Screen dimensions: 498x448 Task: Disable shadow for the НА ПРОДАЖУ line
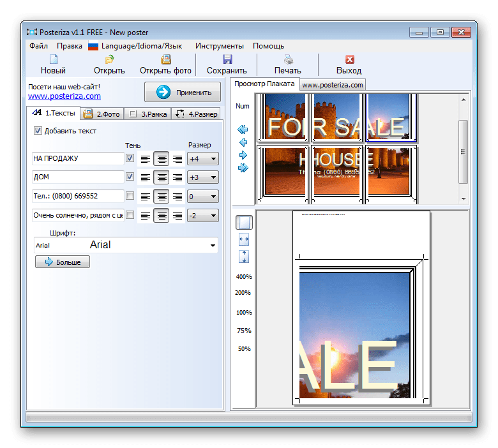point(130,158)
